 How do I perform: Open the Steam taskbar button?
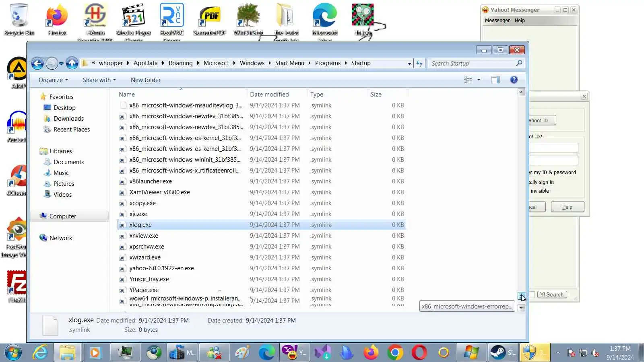coord(504,353)
